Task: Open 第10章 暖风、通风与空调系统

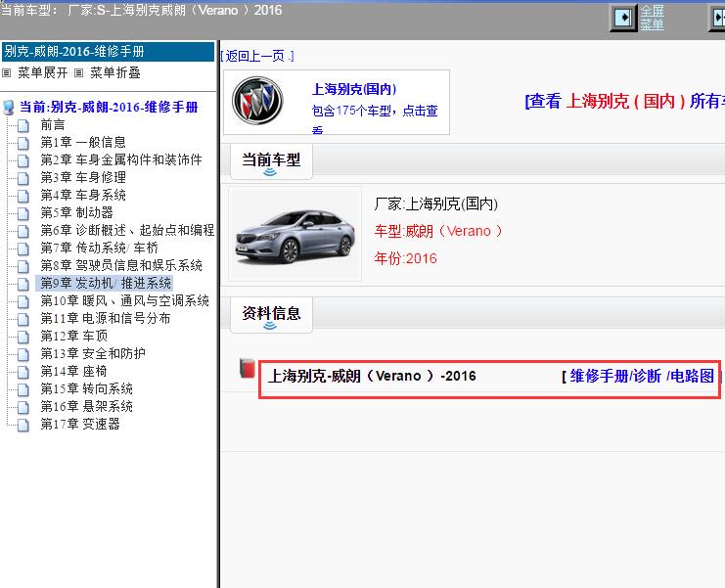Action: pos(125,301)
